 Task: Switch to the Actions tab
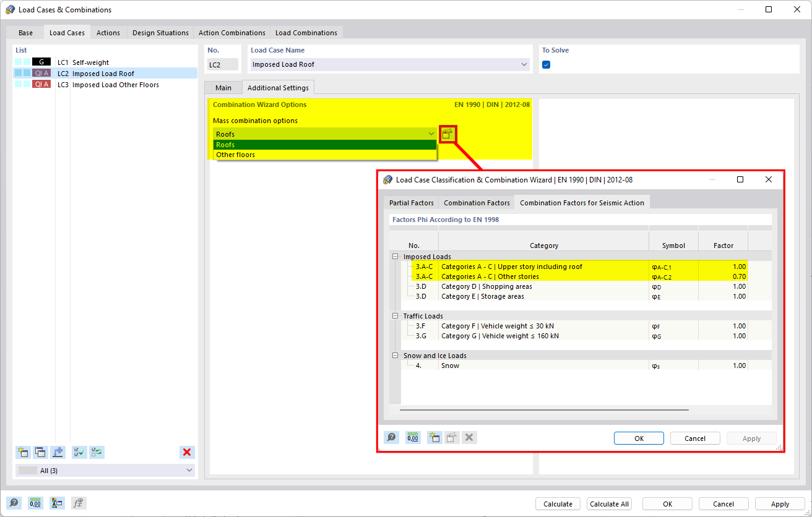108,32
